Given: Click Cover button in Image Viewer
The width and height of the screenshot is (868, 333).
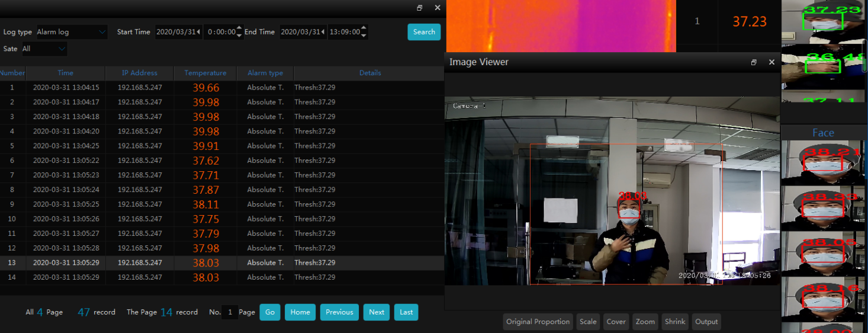Looking at the screenshot, I should (616, 322).
